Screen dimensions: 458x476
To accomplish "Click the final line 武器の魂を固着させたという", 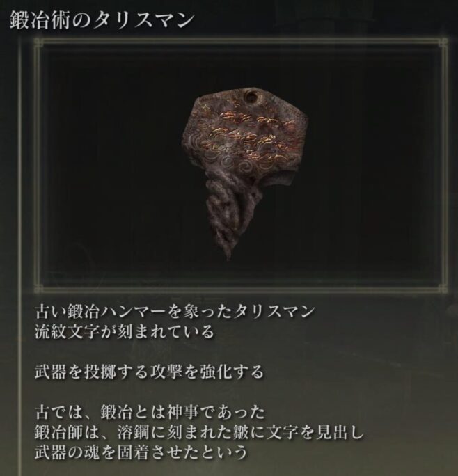I will (141, 452).
